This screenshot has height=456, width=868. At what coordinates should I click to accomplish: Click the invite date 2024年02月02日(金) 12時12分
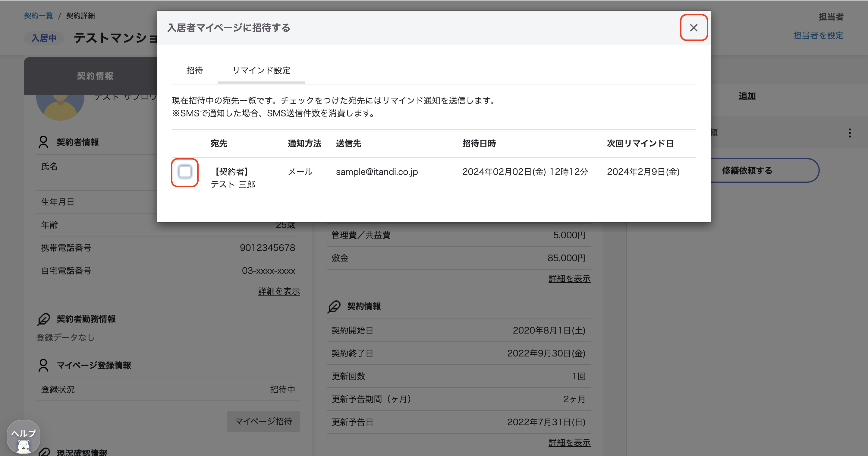pos(525,172)
